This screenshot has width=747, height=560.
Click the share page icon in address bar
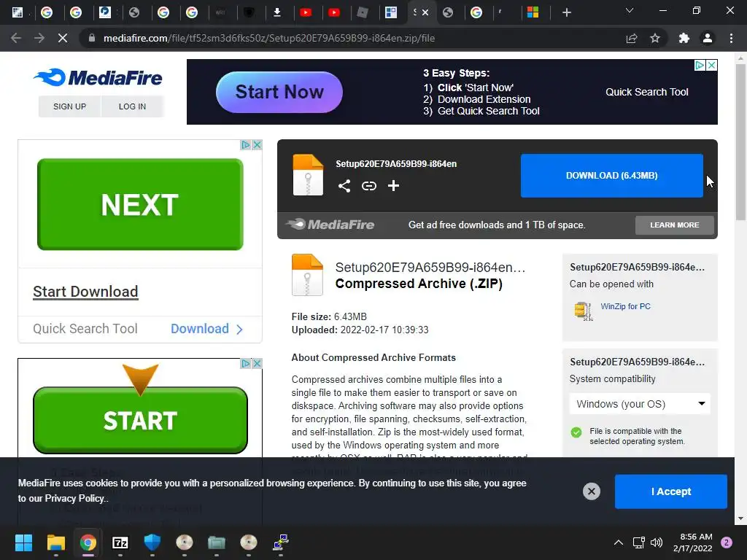(632, 38)
